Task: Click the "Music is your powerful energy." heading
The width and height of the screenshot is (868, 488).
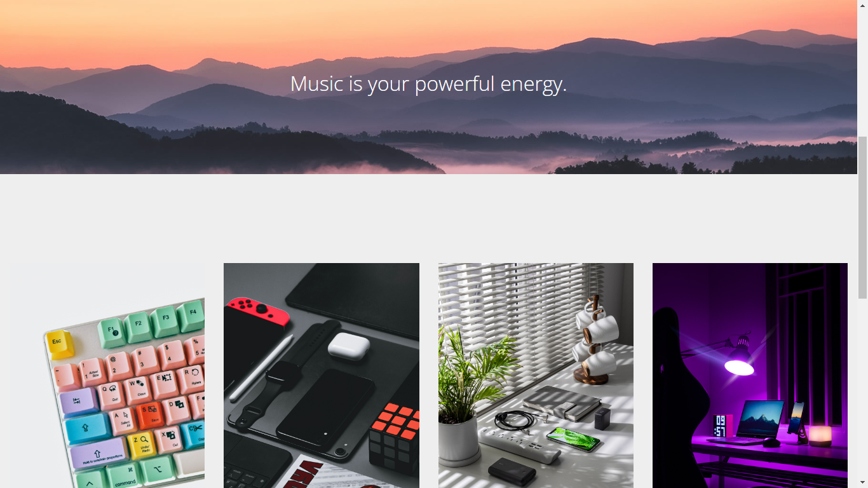Action: 428,84
